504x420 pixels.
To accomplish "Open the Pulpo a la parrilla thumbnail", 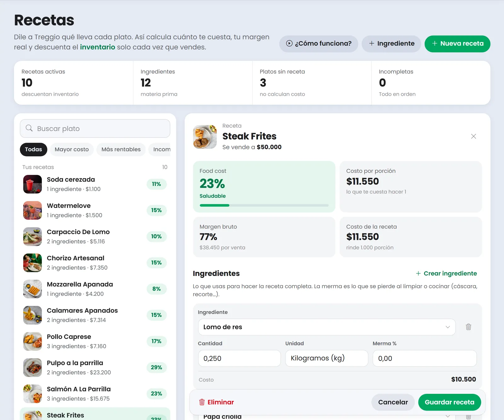I will click(x=32, y=367).
